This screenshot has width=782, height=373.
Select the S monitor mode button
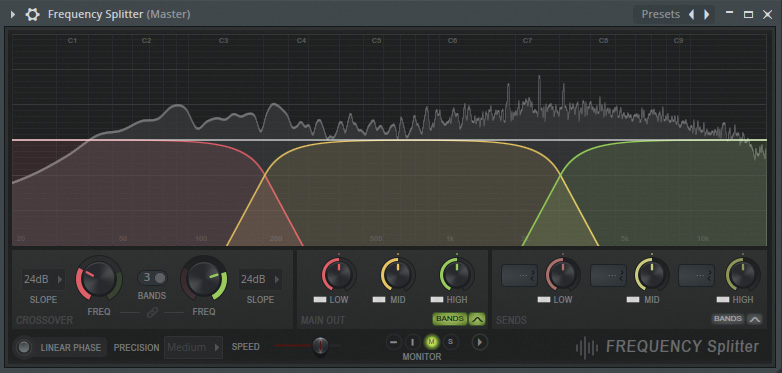point(450,342)
